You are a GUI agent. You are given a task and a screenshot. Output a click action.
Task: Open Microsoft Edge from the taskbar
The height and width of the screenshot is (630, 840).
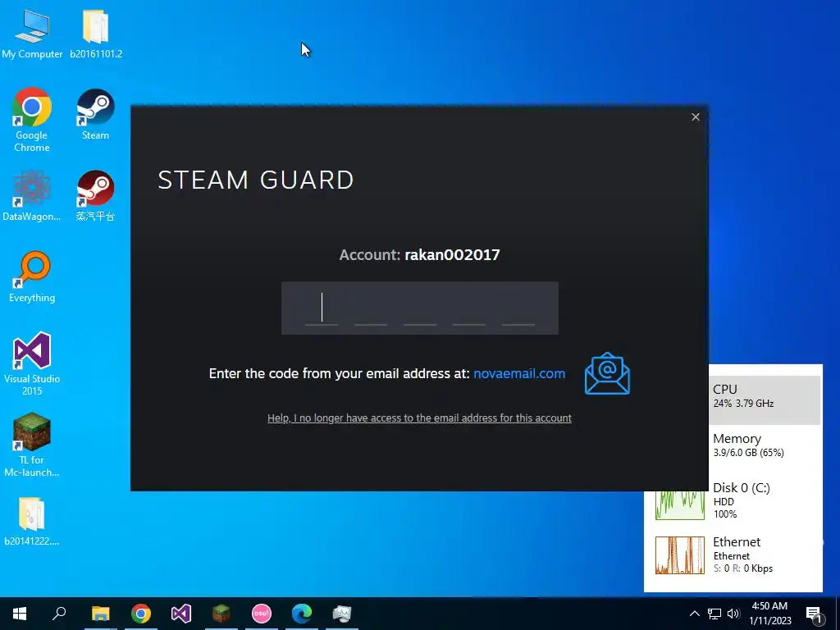(302, 614)
